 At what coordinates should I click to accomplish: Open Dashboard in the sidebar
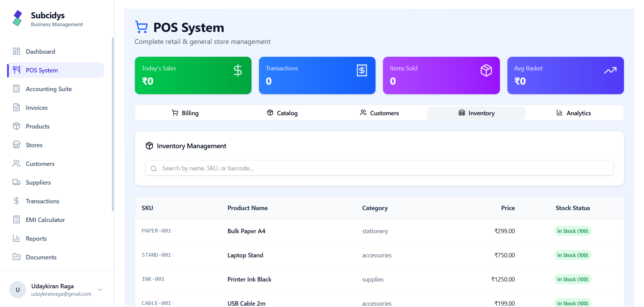coord(55,51)
